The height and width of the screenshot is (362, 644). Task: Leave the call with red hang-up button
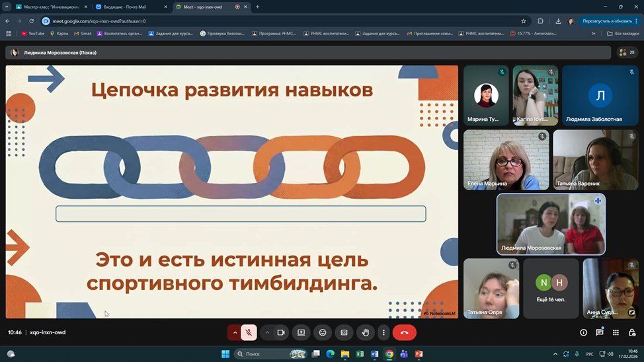pos(404,332)
